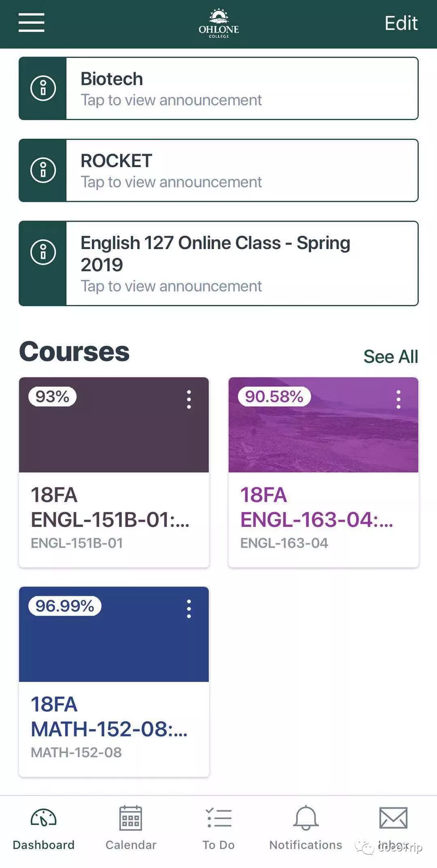437x868 pixels.
Task: Tap the English 127 announcement info icon
Action: (x=43, y=252)
